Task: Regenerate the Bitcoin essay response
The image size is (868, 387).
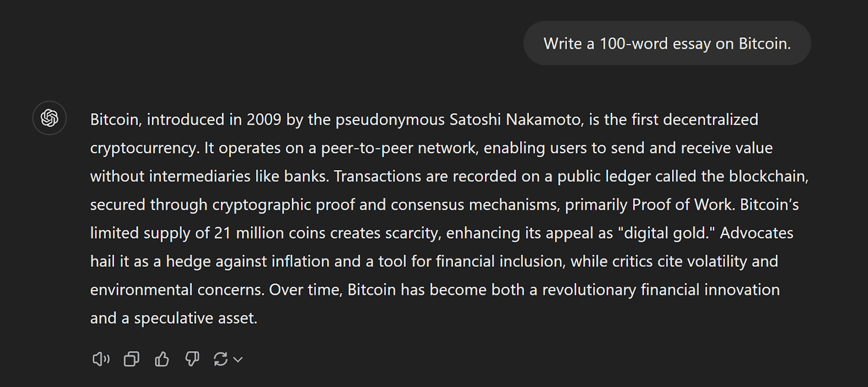Action: point(220,359)
